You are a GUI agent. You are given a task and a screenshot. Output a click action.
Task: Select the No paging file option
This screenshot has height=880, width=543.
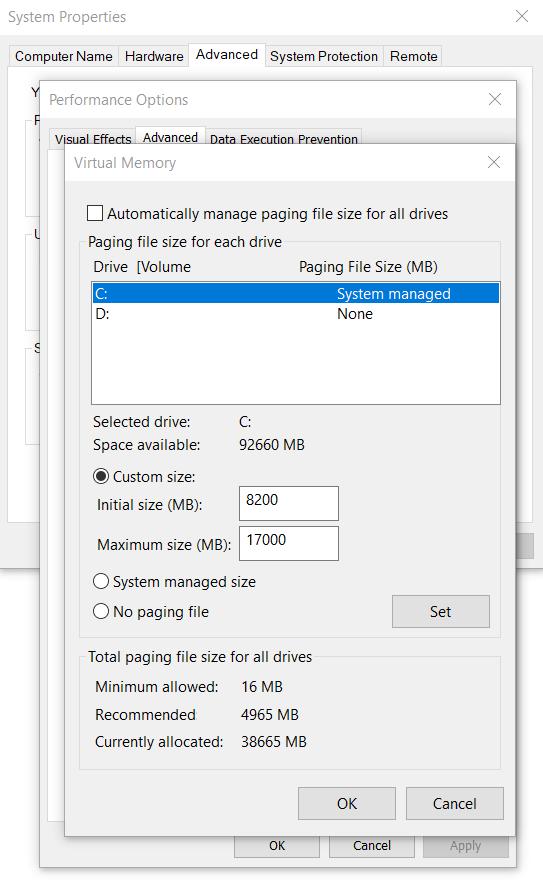pos(101,611)
